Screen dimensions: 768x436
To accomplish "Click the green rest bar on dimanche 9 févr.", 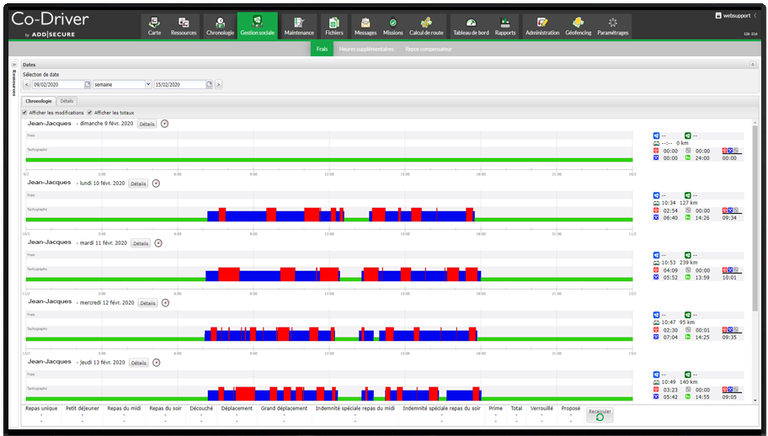I will pos(329,160).
